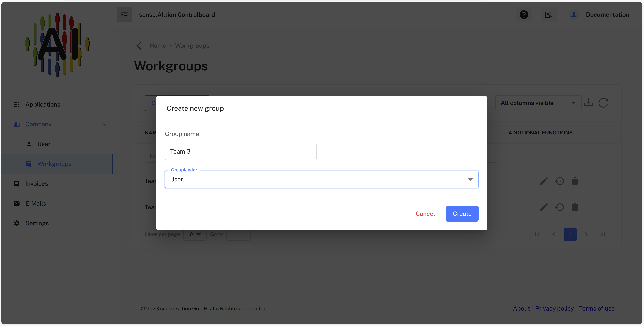The width and height of the screenshot is (644, 326).
Task: Click the Create button in the dialog
Action: 462,214
